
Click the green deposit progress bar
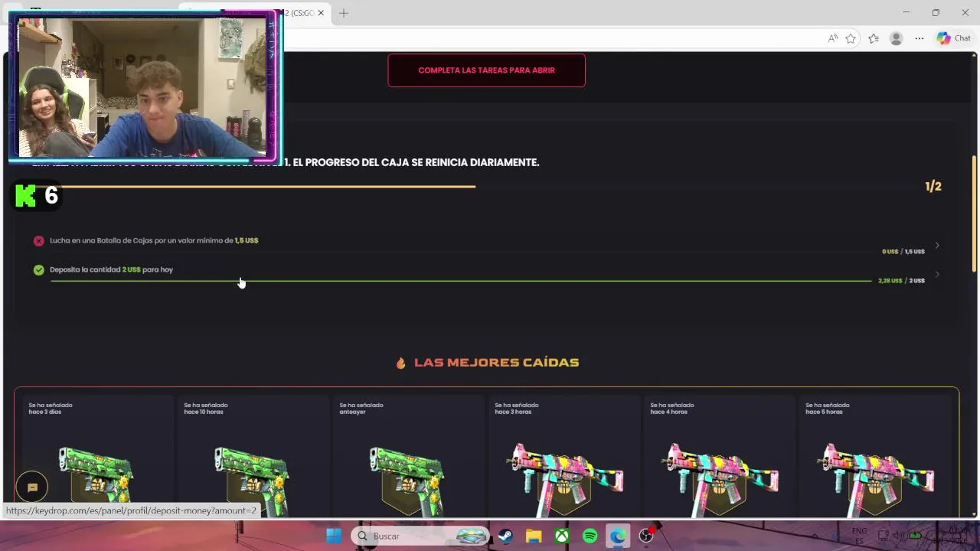pyautogui.click(x=460, y=281)
